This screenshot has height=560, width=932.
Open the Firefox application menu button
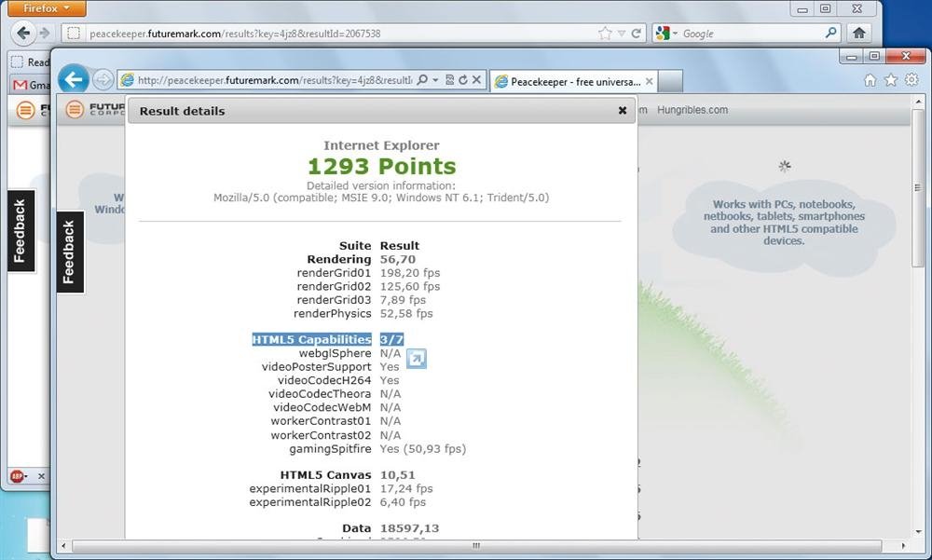(x=47, y=8)
